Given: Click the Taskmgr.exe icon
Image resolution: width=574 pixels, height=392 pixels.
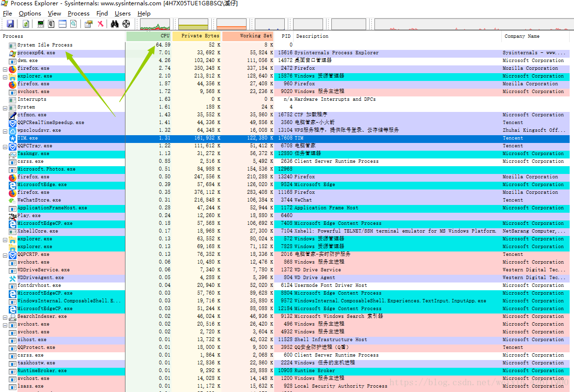Looking at the screenshot, I should [x=13, y=154].
